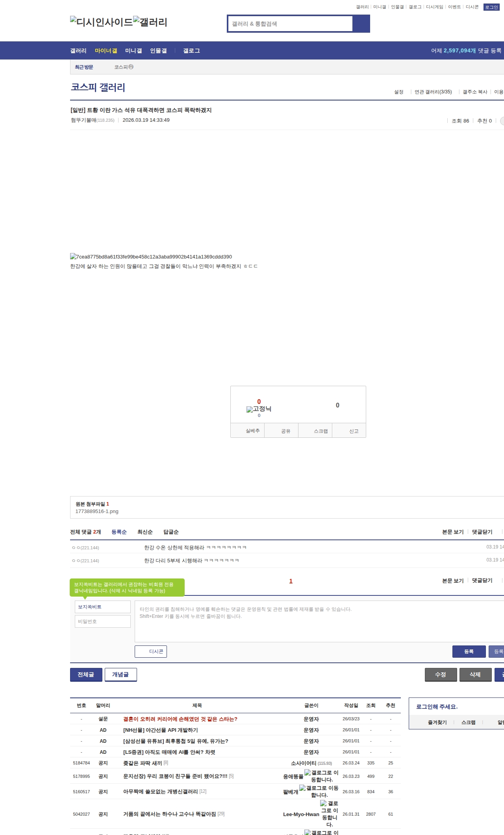The height and width of the screenshot is (835, 504).
Task: Click the 로그인 button at top right
Action: (x=491, y=7)
